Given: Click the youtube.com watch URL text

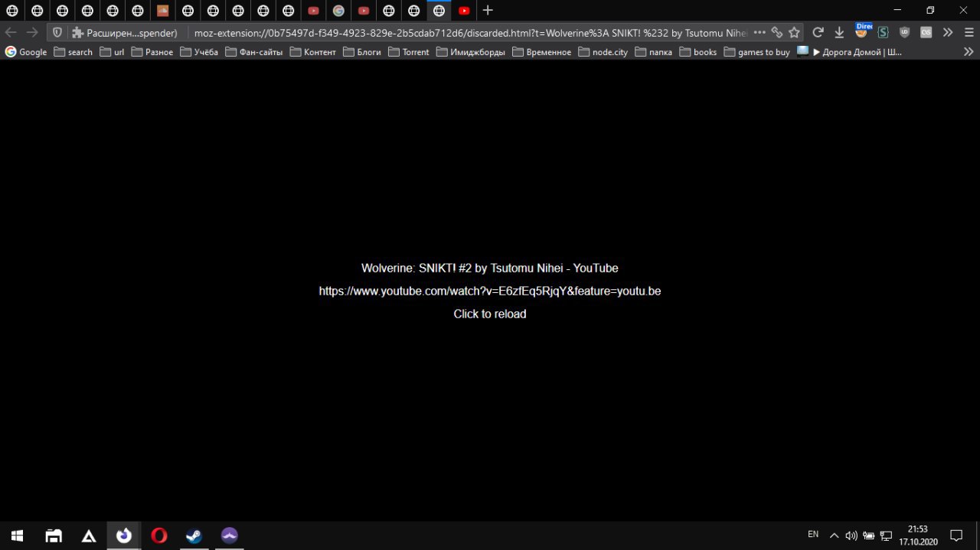Looking at the screenshot, I should [x=490, y=291].
